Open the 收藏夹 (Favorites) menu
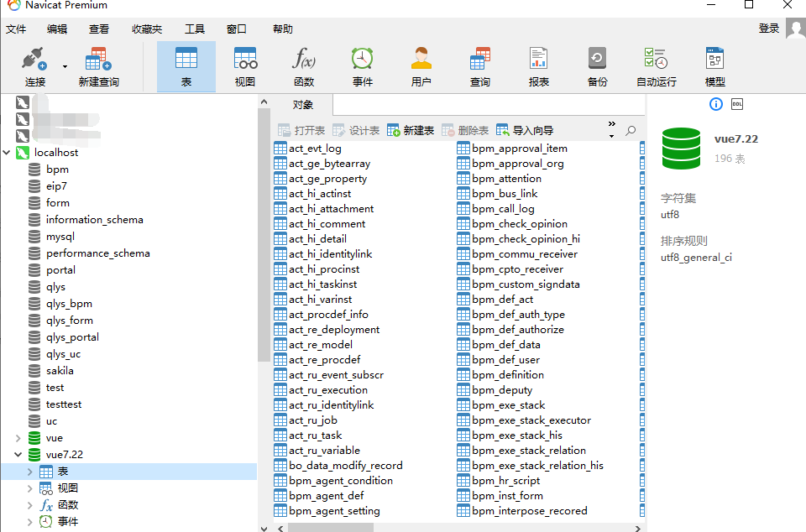The height and width of the screenshot is (532, 806). pos(147,29)
